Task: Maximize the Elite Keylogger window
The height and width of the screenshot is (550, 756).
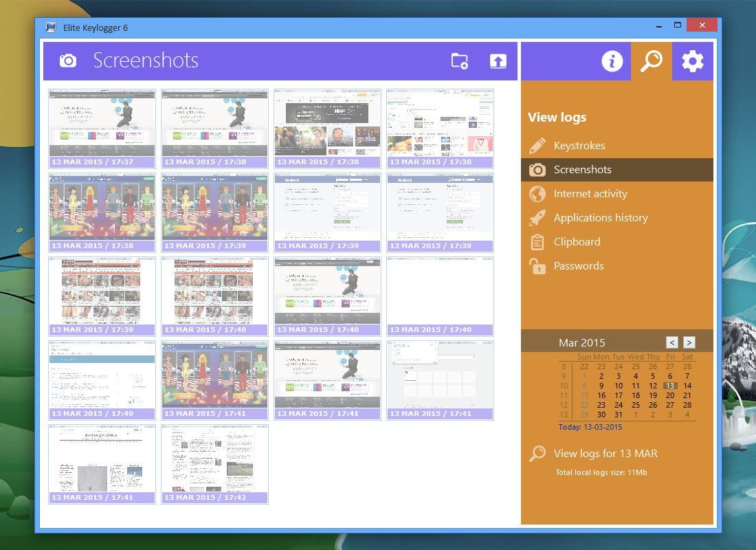Action: [678, 25]
